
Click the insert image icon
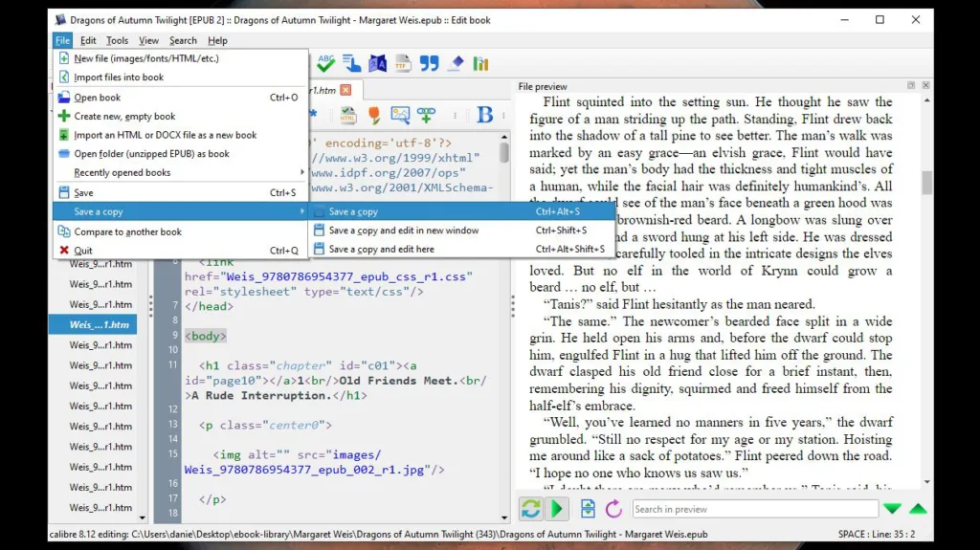(400, 115)
